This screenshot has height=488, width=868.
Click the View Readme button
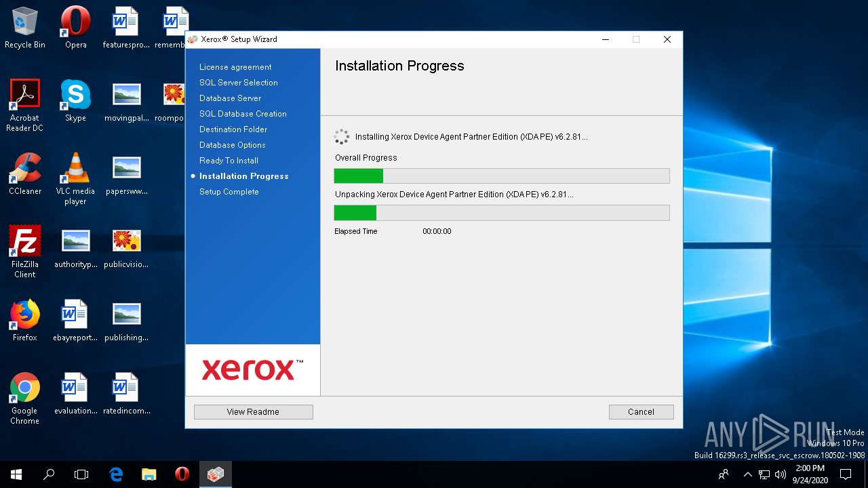253,412
